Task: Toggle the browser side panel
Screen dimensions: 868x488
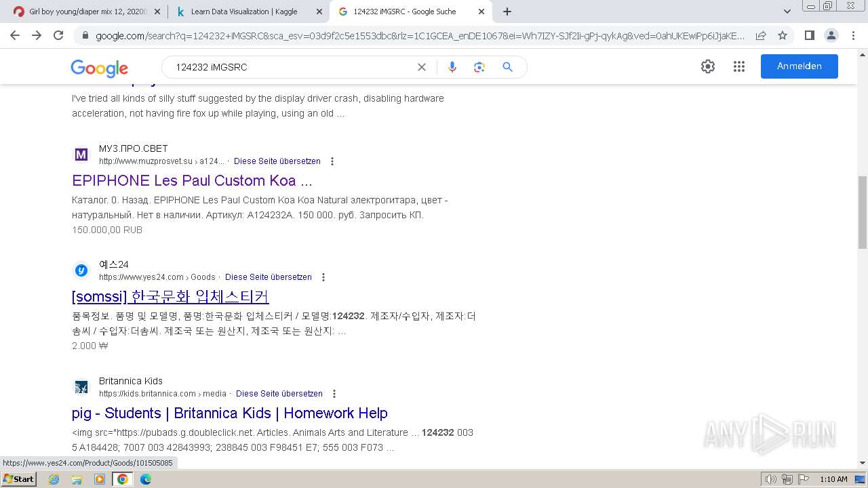Action: pos(809,35)
